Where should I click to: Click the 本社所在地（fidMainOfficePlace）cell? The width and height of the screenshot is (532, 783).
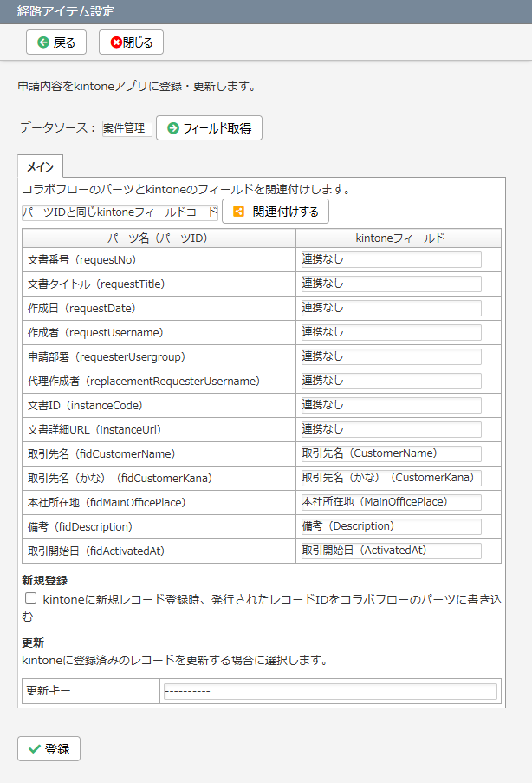[159, 502]
